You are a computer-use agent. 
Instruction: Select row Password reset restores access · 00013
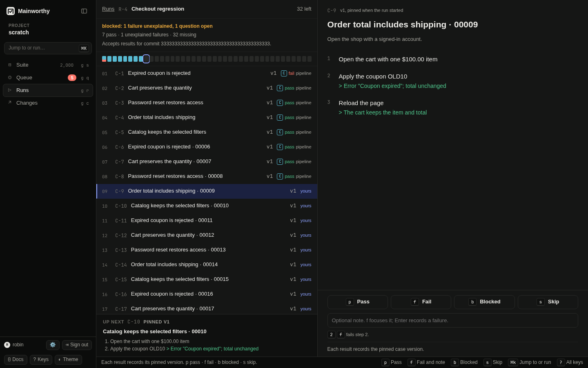207,250
